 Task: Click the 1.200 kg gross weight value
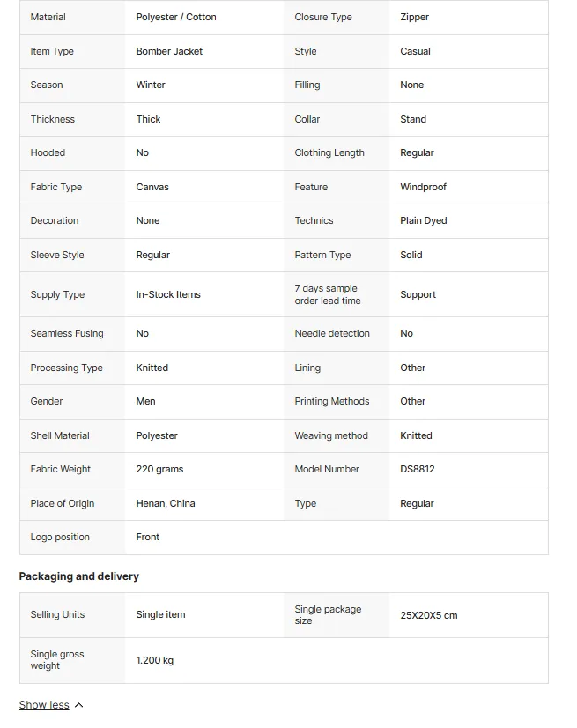[154, 660]
